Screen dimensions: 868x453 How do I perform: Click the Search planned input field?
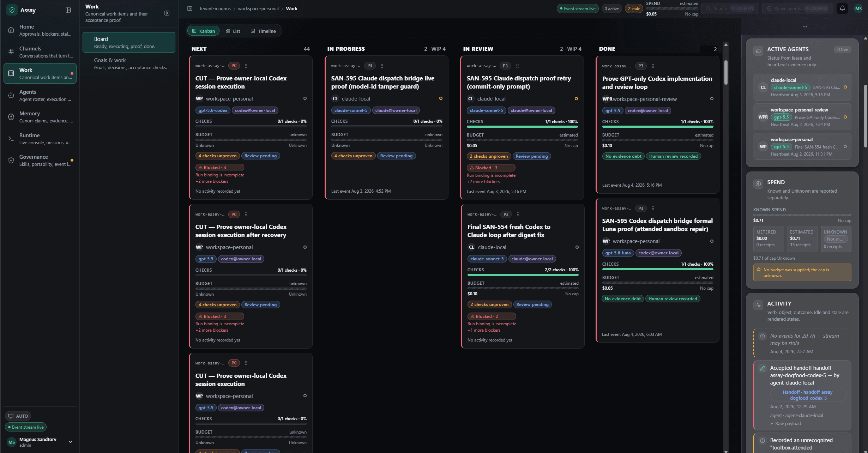(x=730, y=8)
